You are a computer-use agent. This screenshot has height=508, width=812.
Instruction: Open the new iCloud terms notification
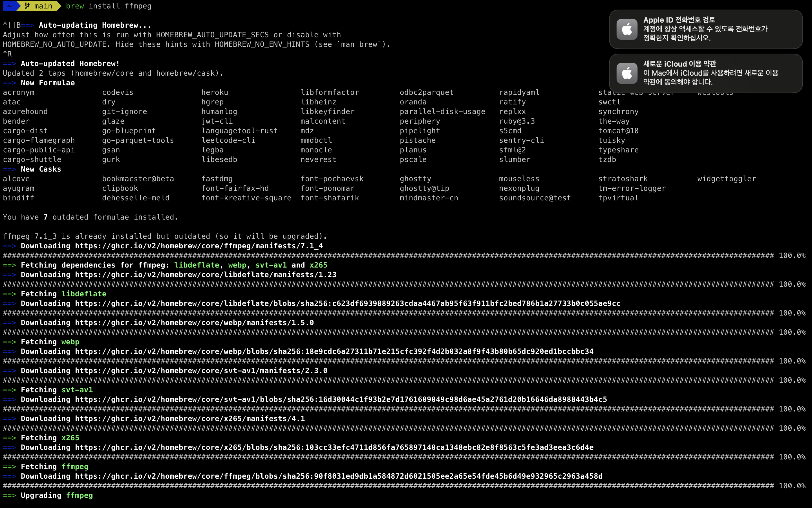coord(706,73)
